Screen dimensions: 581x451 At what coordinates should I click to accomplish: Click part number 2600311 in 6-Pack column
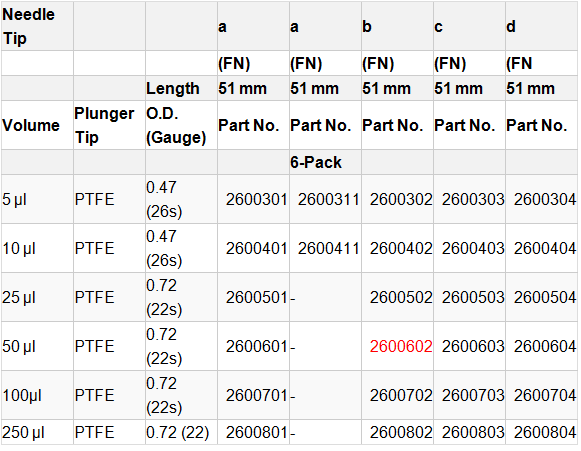coord(328,199)
